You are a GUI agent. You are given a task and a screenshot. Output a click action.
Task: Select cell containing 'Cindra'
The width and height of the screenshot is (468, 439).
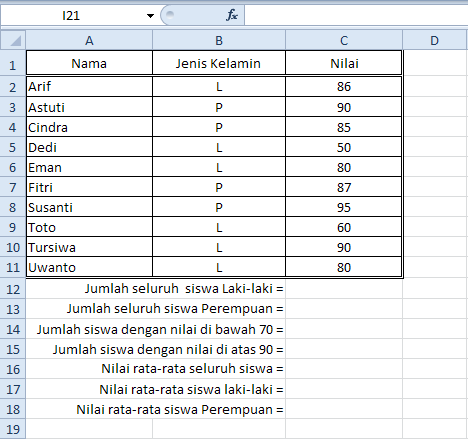[89, 127]
